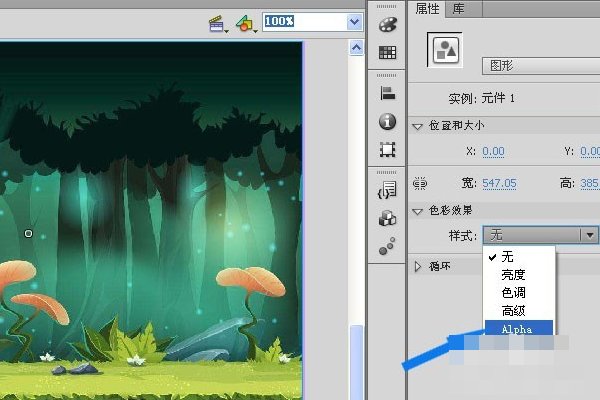Switch to the 库 tab
Screen dimensions: 600x400
pos(458,8)
